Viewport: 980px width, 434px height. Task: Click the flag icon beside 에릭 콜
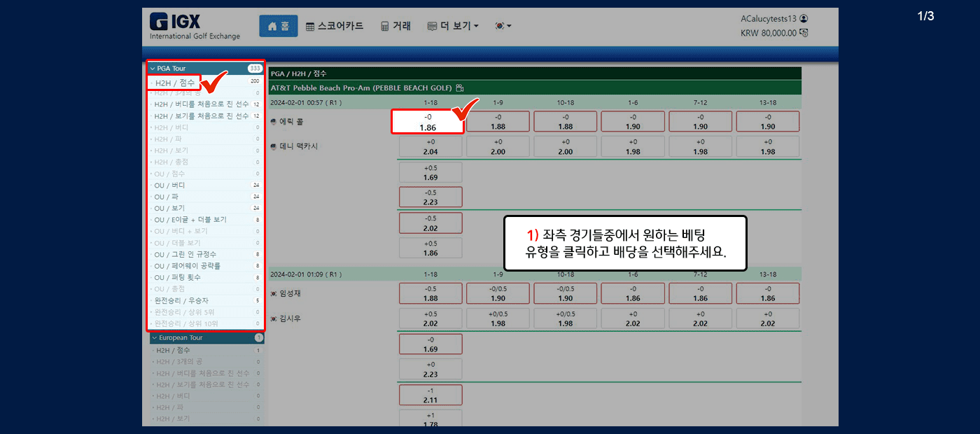coord(274,120)
